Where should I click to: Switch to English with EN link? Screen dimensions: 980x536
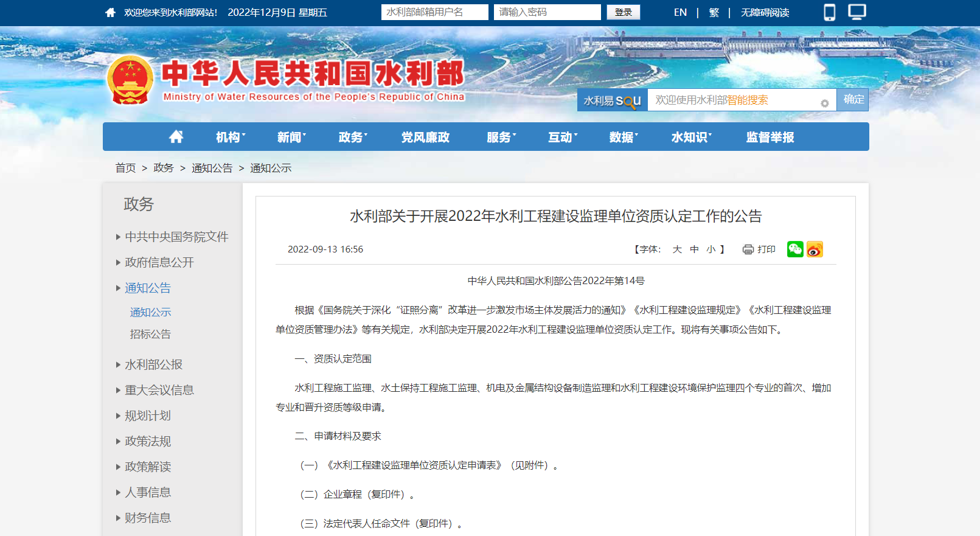click(680, 12)
